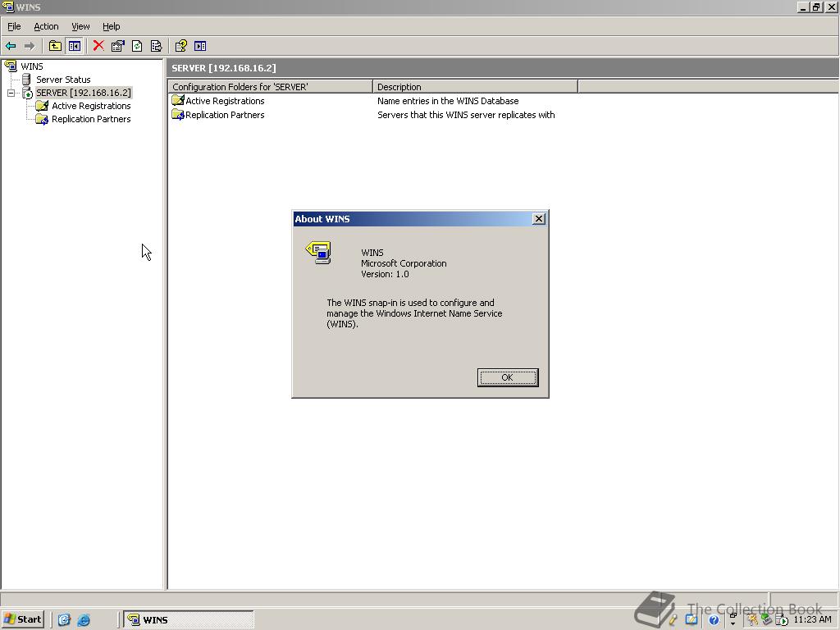The height and width of the screenshot is (630, 840).
Task: Select Replication Partners in the console tree
Action: (x=91, y=119)
